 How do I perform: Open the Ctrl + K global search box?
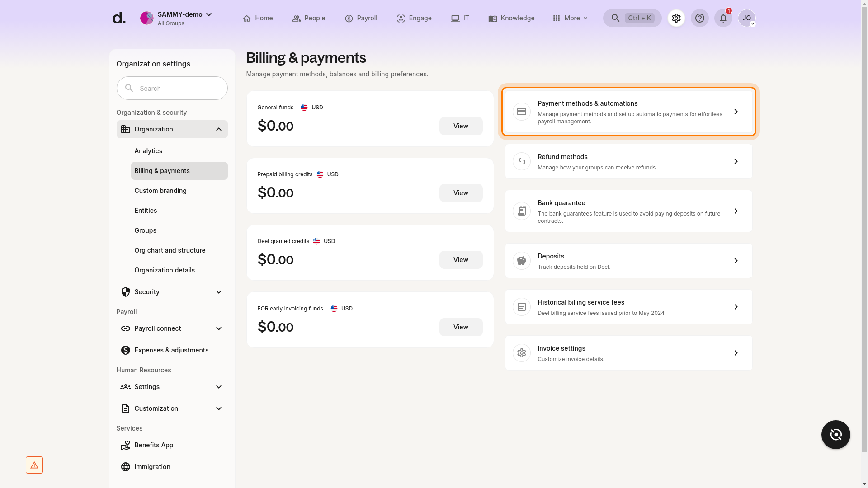[x=632, y=18]
